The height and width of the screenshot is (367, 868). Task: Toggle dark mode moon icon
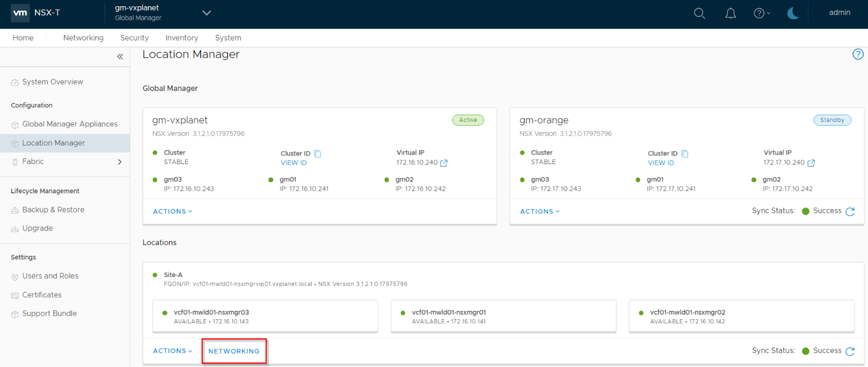point(793,13)
